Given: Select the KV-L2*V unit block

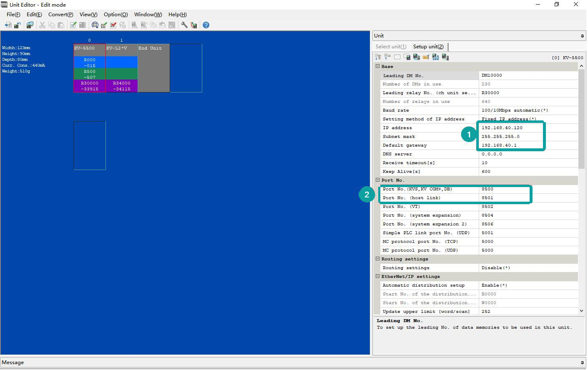Looking at the screenshot, I should (x=122, y=68).
